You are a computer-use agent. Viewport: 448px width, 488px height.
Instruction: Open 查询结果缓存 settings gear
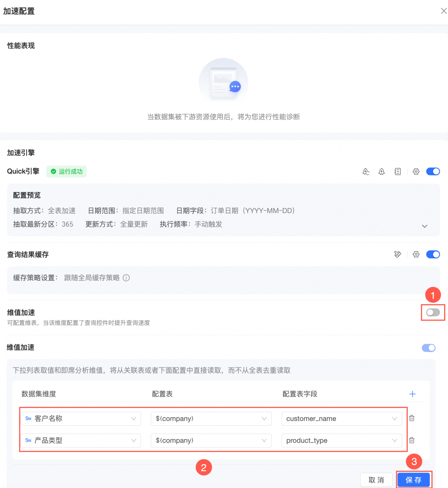pos(416,254)
